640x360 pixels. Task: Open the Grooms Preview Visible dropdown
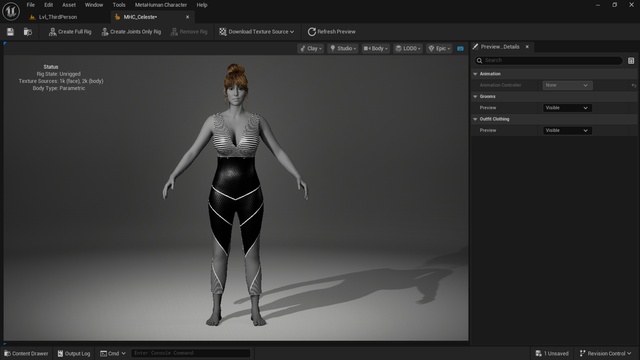click(x=567, y=108)
